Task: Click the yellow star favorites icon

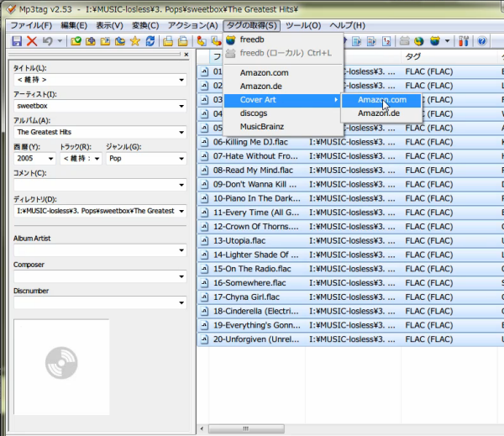Action: [x=134, y=41]
